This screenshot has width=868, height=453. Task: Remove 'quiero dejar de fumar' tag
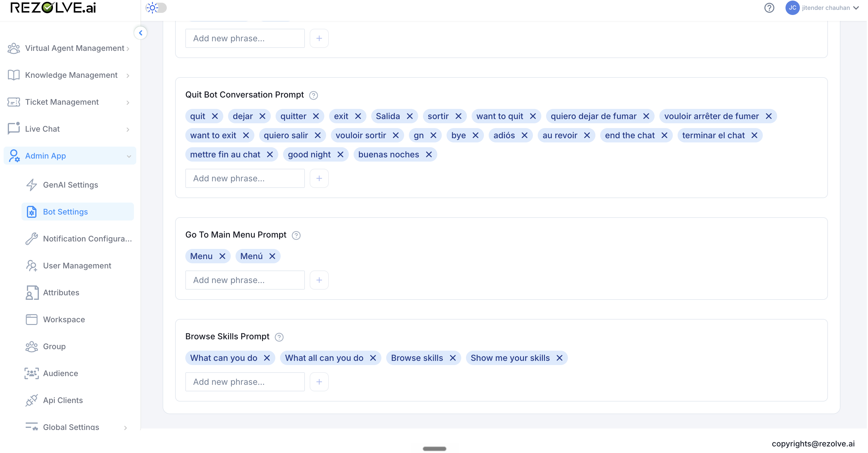pos(646,116)
